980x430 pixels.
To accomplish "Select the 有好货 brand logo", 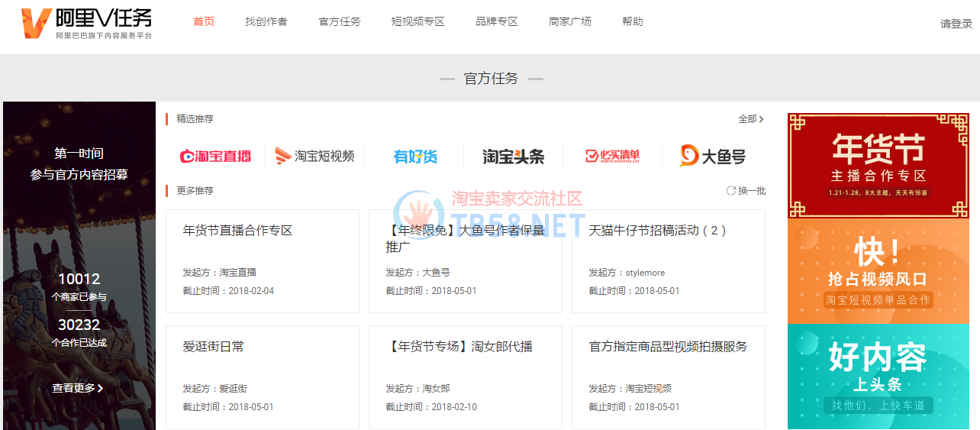I will [414, 157].
